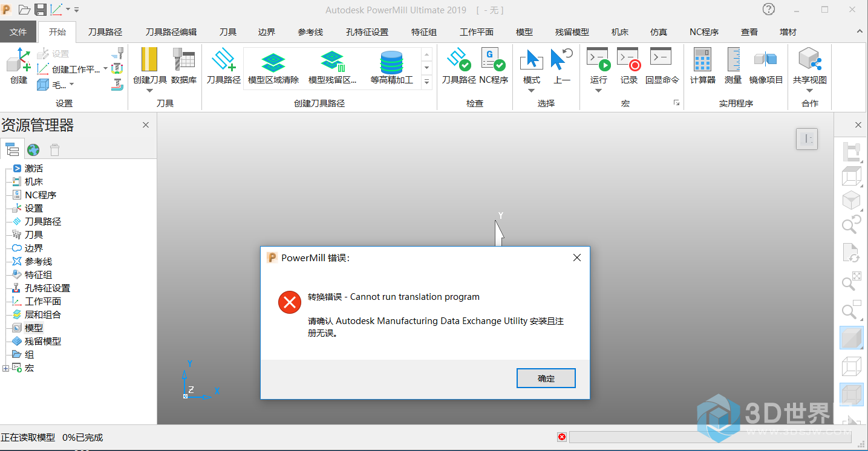Open the explorer recycle bin tab

(54, 149)
